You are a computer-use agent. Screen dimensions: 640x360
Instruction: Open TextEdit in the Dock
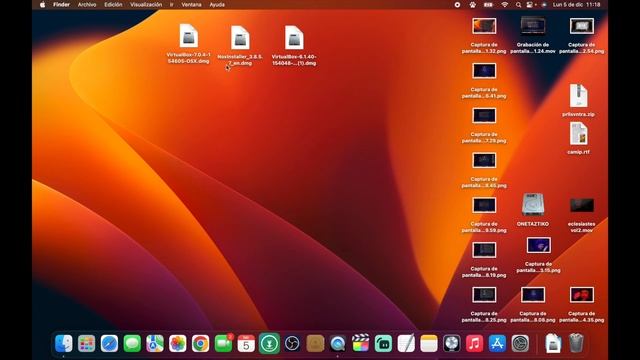[x=406, y=344]
